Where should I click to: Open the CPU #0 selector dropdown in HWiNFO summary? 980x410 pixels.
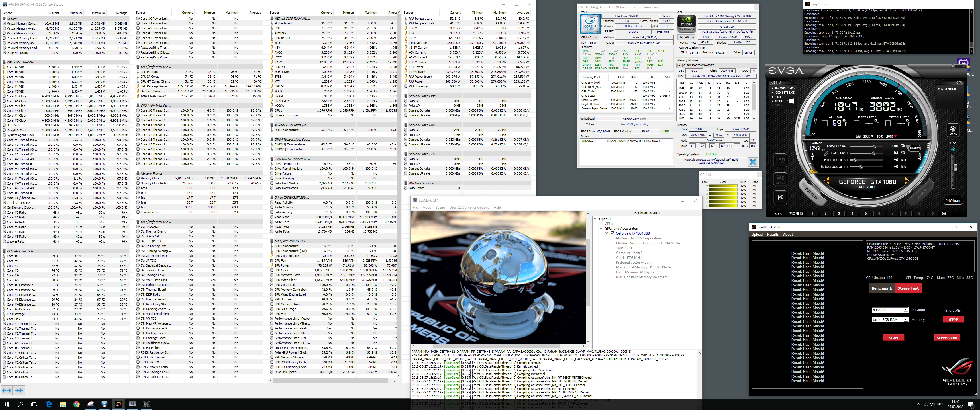589,38
